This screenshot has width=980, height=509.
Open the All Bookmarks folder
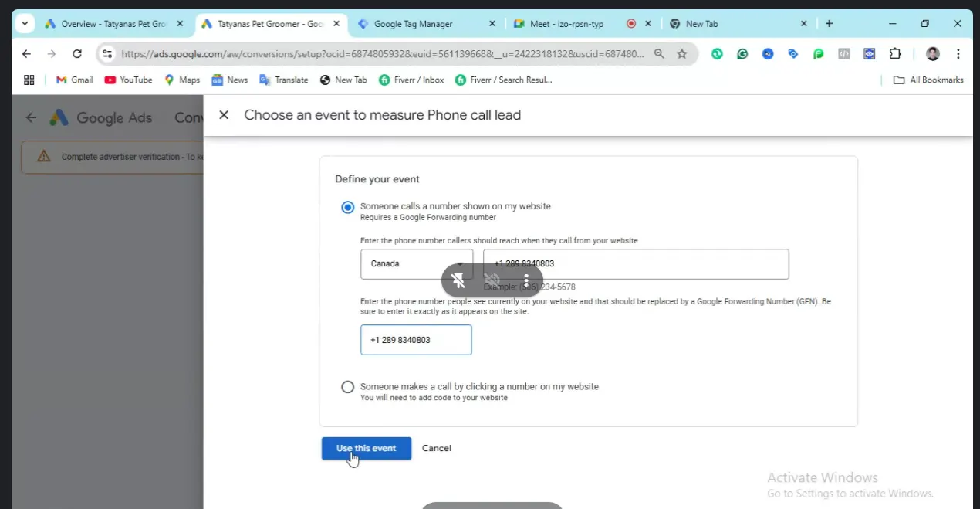click(x=928, y=80)
